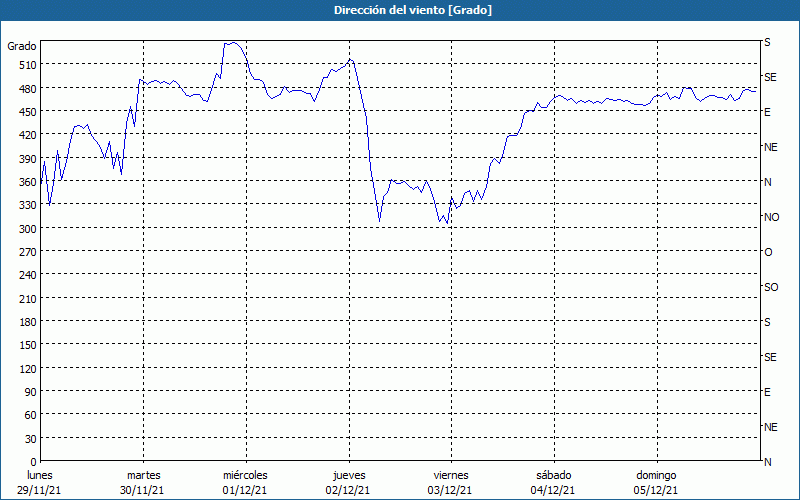The height and width of the screenshot is (500, 800).
Task: Click the 450 degree axis label
Action: [29, 112]
